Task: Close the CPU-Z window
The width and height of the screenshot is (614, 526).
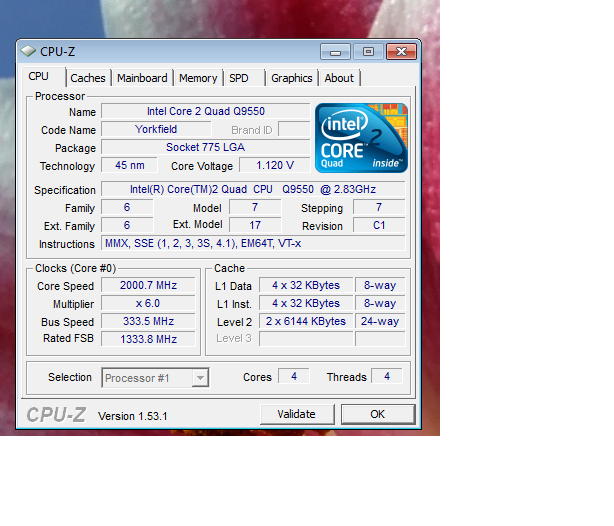Action: click(401, 52)
